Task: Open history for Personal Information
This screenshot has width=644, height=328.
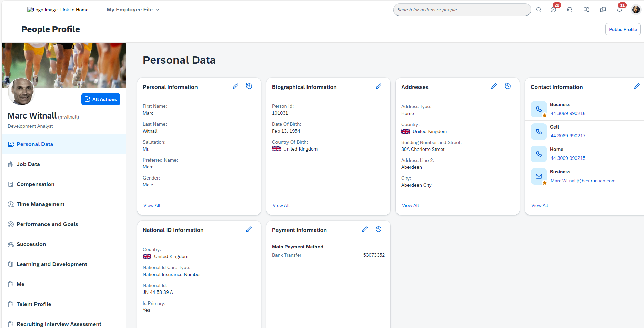Action: [x=249, y=86]
